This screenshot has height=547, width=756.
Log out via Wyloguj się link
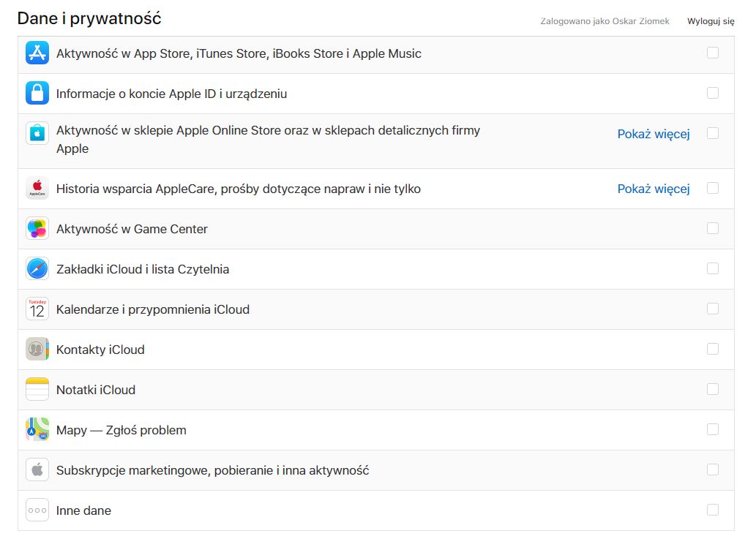click(711, 21)
